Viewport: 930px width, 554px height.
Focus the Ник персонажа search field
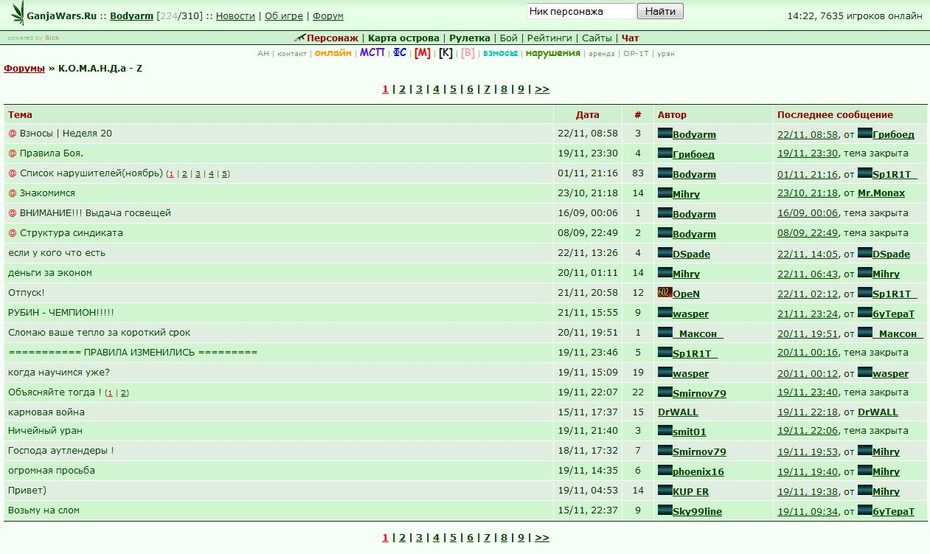pos(581,11)
